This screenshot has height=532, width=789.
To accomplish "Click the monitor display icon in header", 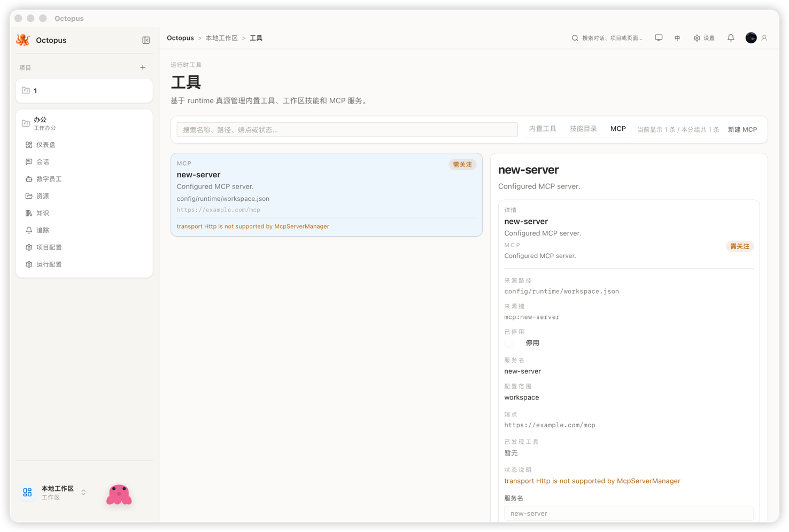I will [x=659, y=38].
